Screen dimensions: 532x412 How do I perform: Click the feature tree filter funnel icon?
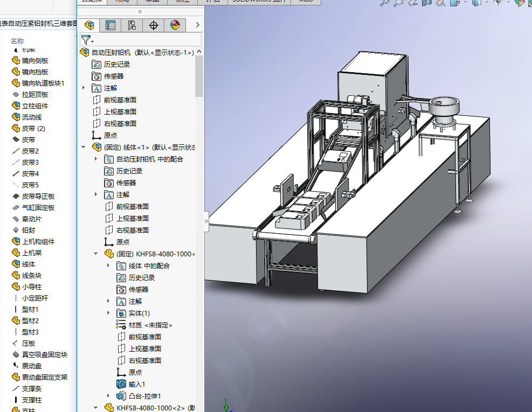coord(86,40)
